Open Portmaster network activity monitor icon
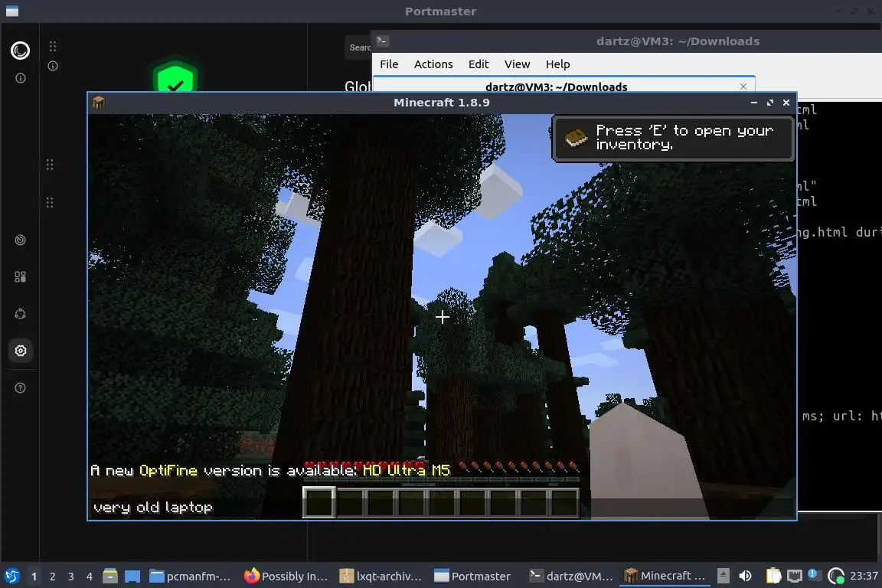This screenshot has width=882, height=588. [x=20, y=240]
